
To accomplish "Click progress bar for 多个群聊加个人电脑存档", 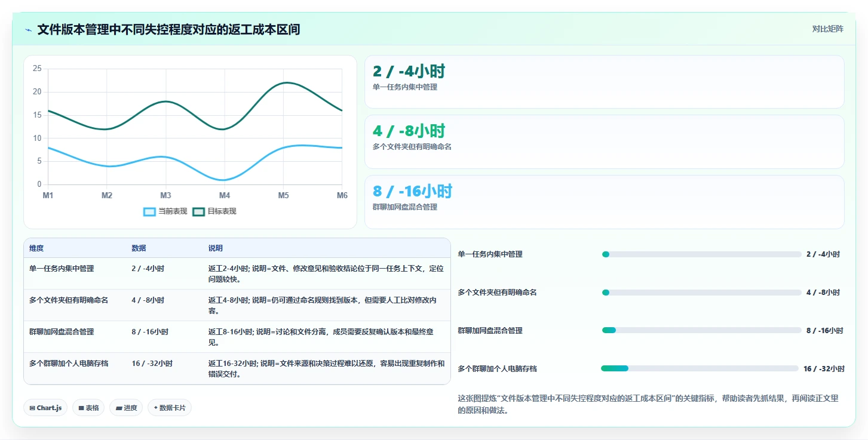I will tap(700, 368).
